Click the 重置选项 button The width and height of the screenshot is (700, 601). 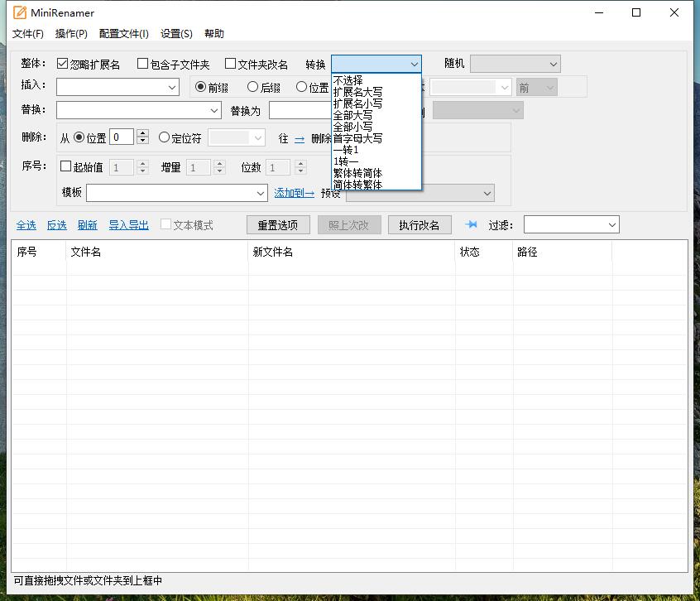[x=277, y=224]
